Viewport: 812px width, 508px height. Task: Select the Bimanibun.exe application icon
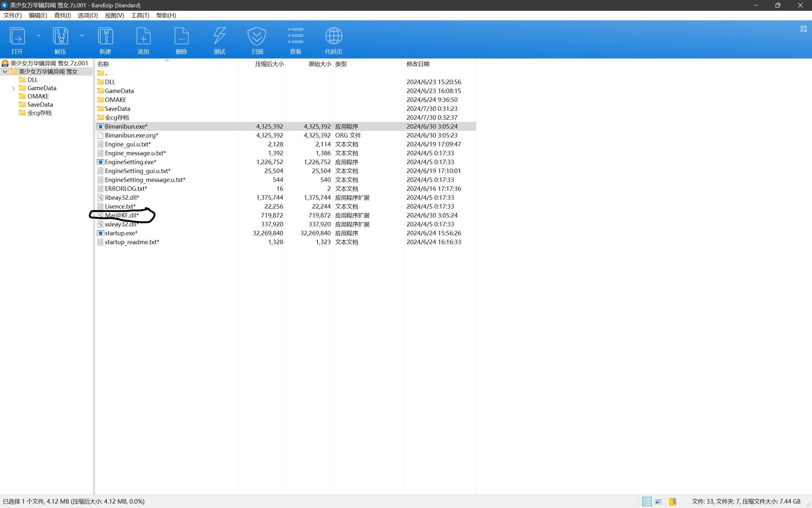[x=100, y=126]
